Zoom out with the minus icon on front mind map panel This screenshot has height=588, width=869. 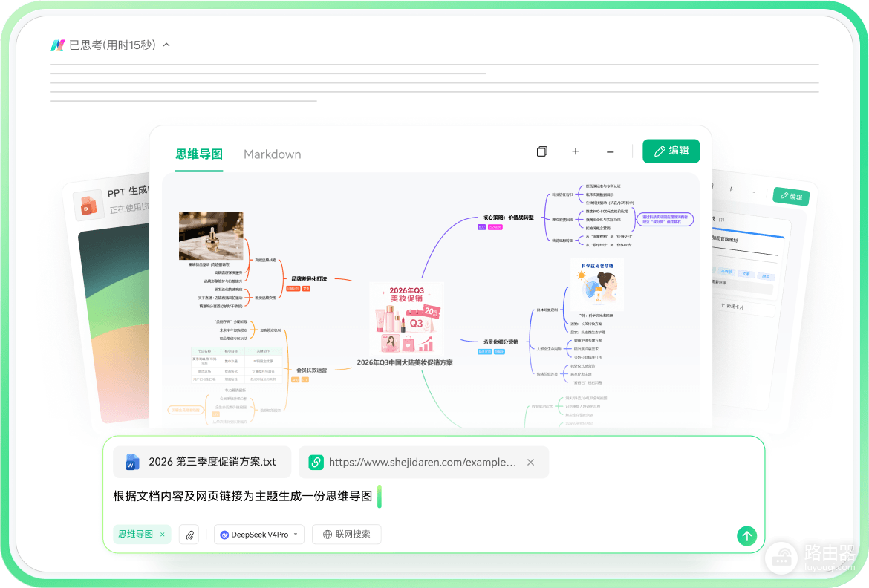click(x=611, y=151)
